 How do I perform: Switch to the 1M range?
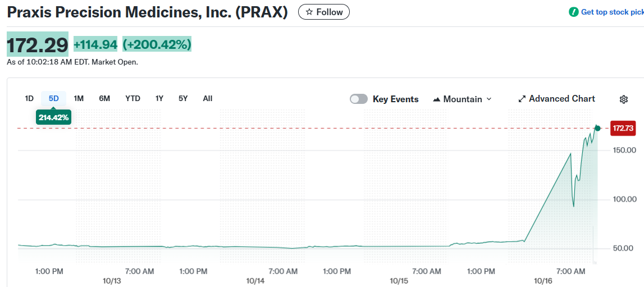click(x=79, y=98)
